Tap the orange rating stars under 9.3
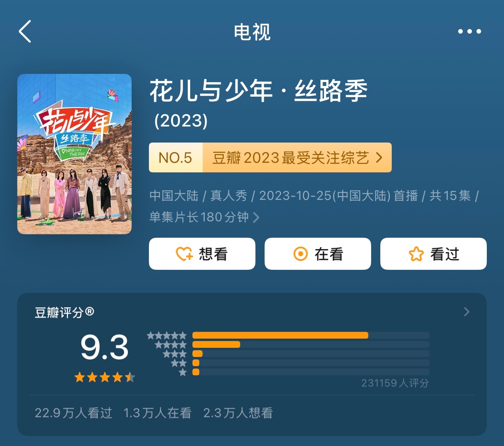504x446 pixels. coord(105,377)
